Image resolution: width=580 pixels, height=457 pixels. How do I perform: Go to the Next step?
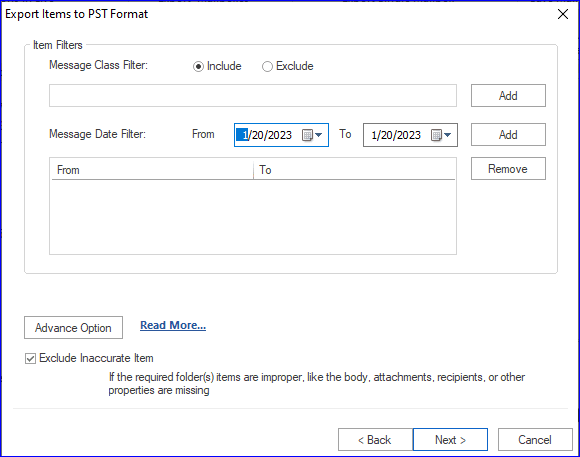[x=450, y=440]
